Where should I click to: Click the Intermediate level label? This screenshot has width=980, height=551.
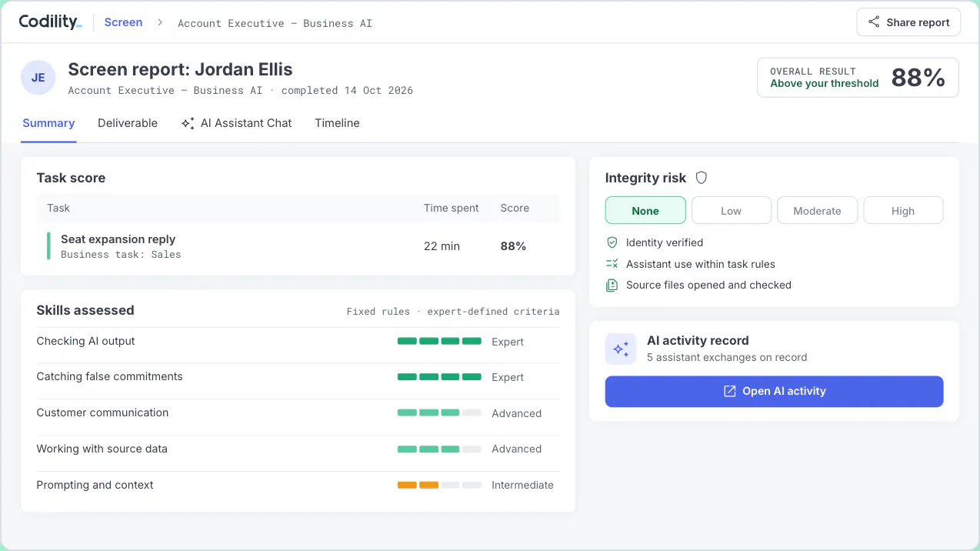tap(522, 485)
